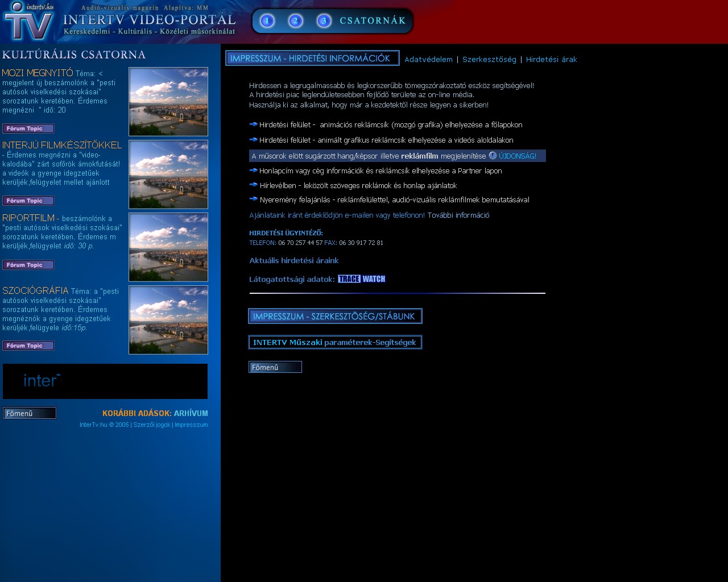This screenshot has height=582, width=728.
Task: Click SZOCIÓGRÁFIA title
Action: tap(35, 290)
